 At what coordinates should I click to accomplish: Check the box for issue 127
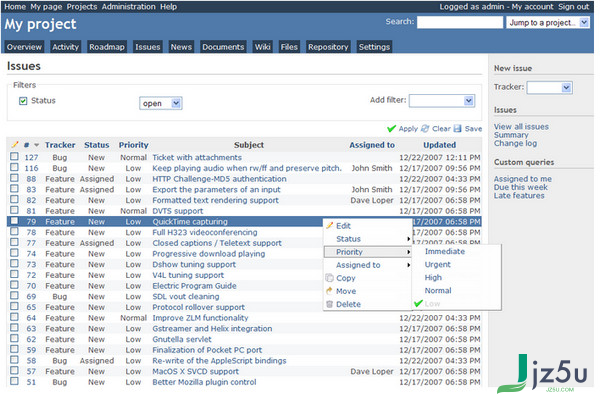(x=15, y=156)
